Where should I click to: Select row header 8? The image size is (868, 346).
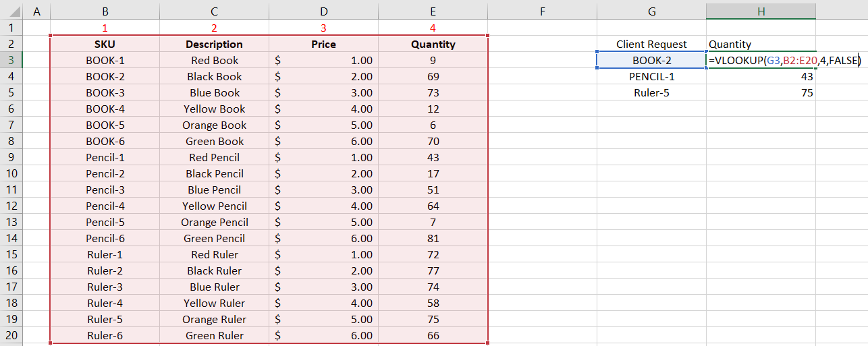point(11,141)
